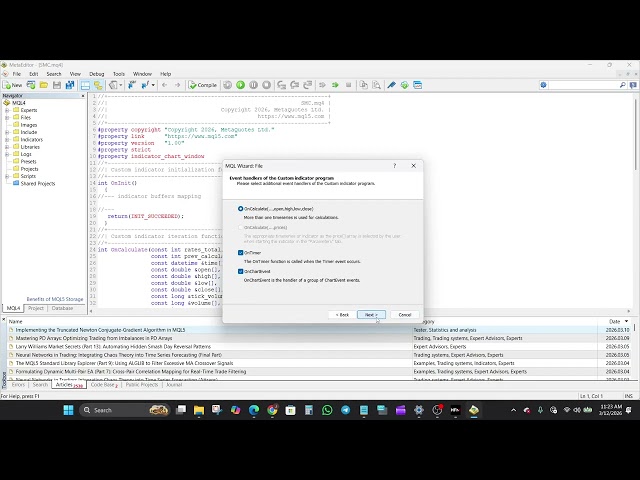Click the new project icon beside New
This screenshot has height=480, width=640.
[x=31, y=85]
